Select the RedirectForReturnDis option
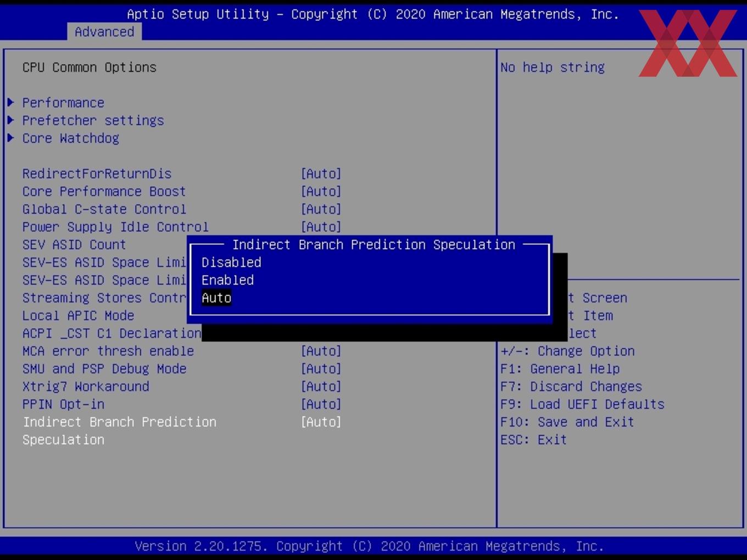 coord(97,173)
